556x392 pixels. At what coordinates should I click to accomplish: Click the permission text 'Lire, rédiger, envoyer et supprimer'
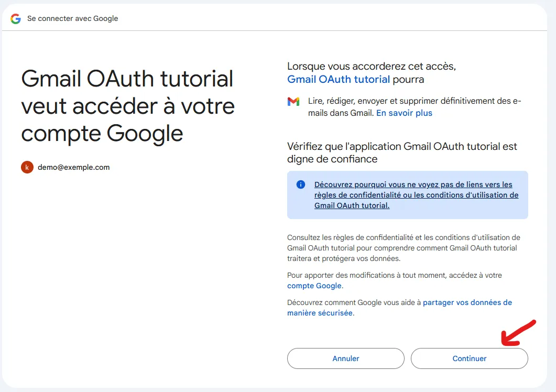click(415, 107)
